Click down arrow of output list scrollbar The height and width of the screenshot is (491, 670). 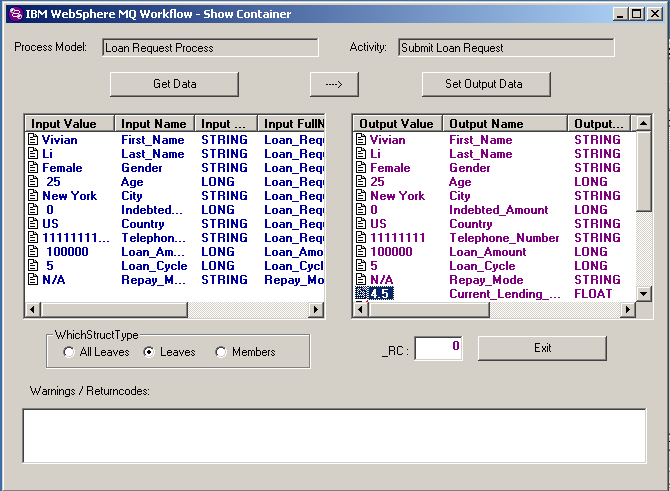point(644,294)
